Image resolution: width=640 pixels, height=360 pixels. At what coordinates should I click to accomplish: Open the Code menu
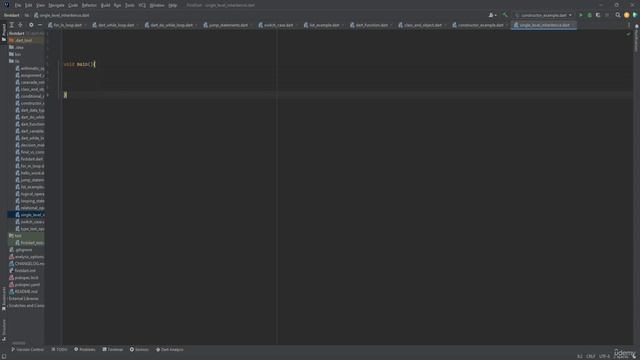73,5
